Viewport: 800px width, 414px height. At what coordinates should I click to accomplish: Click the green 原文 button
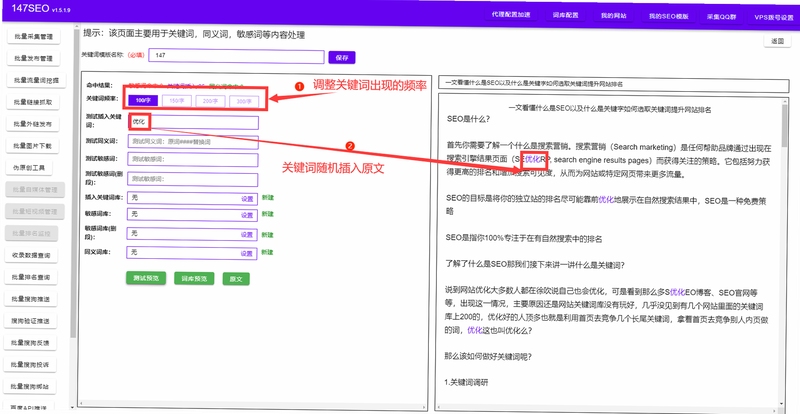click(236, 279)
